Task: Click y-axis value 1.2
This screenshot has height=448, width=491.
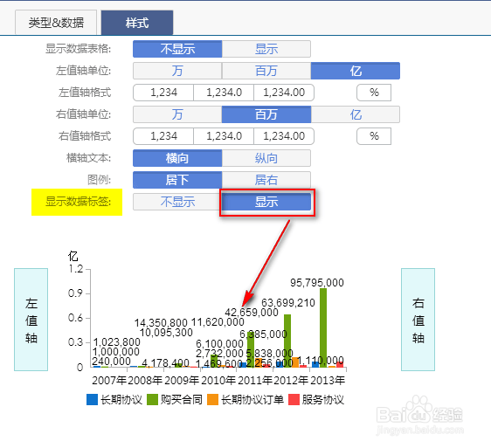Action: click(75, 269)
